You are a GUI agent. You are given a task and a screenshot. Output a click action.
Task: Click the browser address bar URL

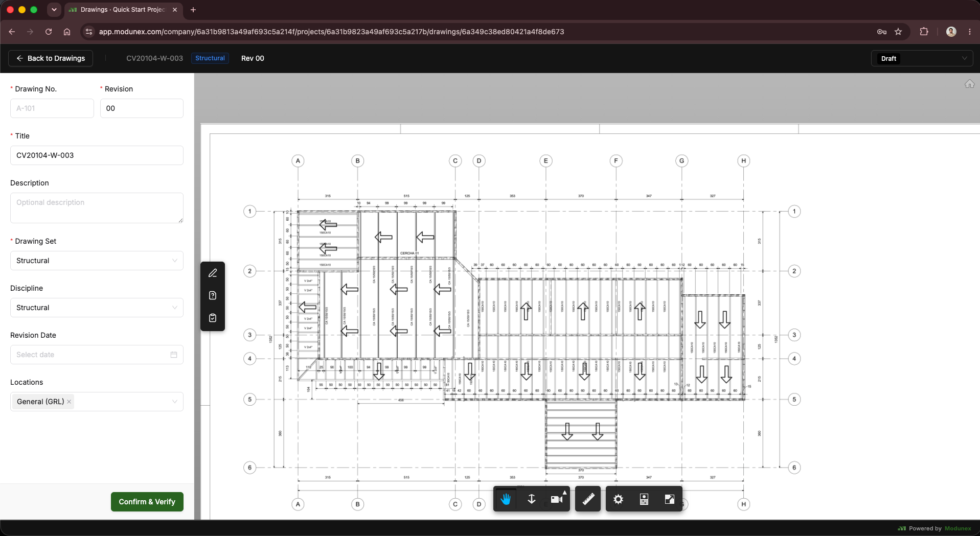(331, 32)
